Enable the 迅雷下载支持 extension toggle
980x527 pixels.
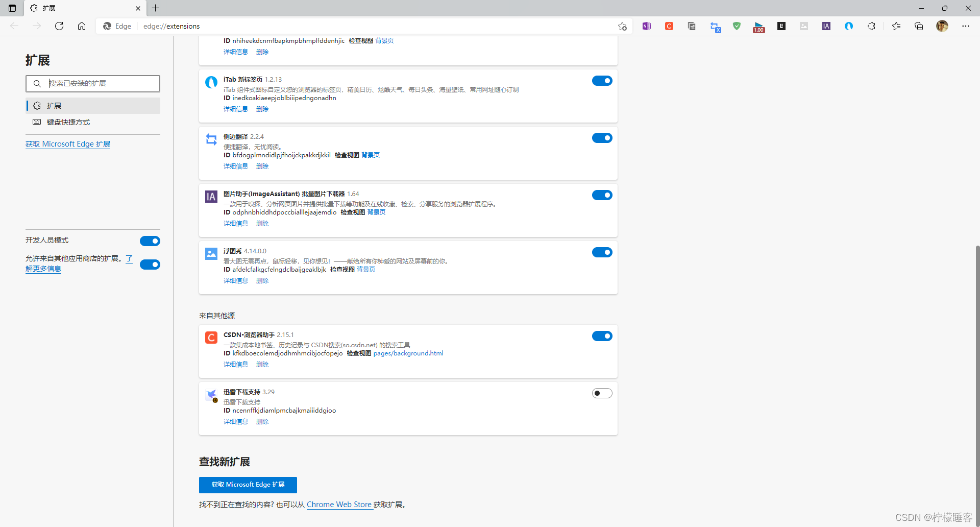pos(602,393)
